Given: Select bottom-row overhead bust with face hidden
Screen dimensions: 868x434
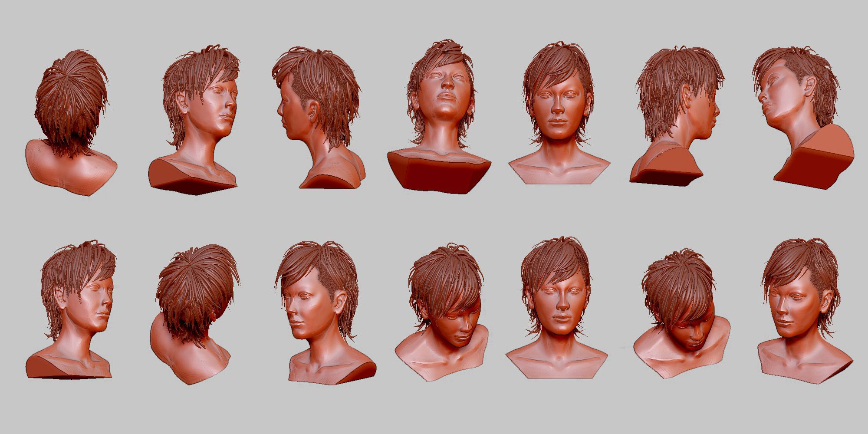Looking at the screenshot, I should pyautogui.click(x=681, y=313).
